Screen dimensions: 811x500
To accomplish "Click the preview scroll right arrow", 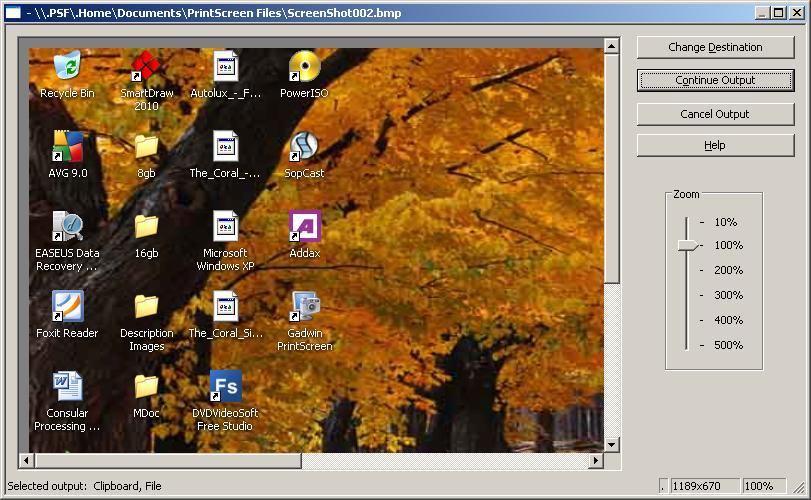I will tap(596, 460).
